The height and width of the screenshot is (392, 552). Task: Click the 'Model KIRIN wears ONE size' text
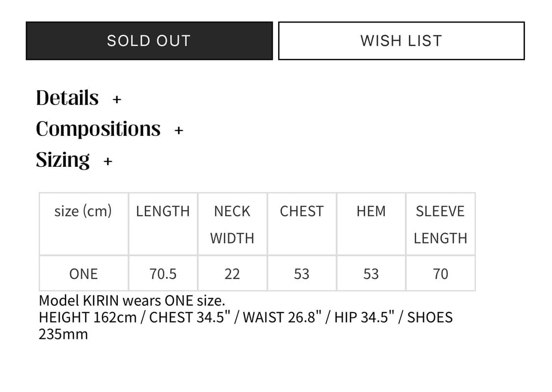point(132,300)
